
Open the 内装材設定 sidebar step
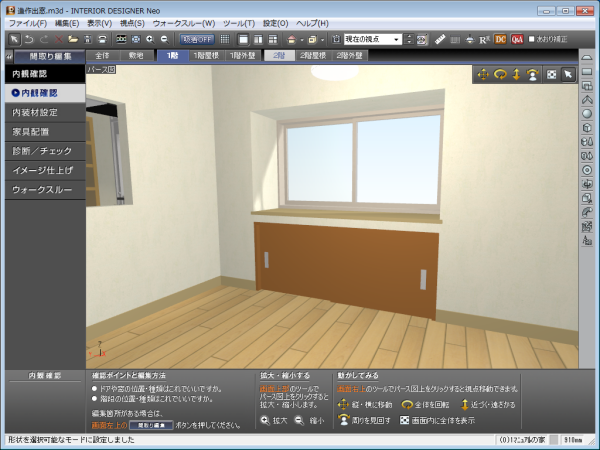[35, 112]
